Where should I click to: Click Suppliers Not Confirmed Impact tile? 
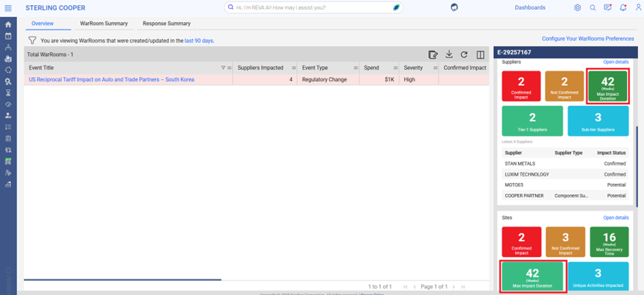565,86
